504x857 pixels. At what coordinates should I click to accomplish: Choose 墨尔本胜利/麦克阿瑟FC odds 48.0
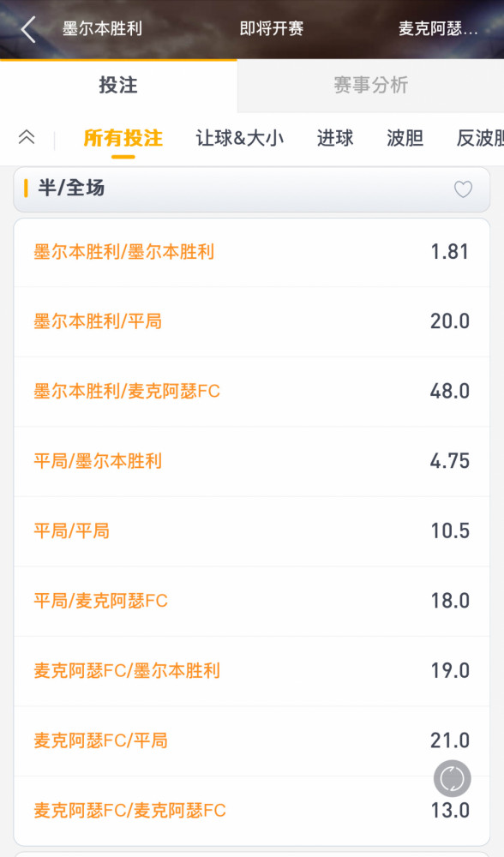pyautogui.click(x=251, y=392)
